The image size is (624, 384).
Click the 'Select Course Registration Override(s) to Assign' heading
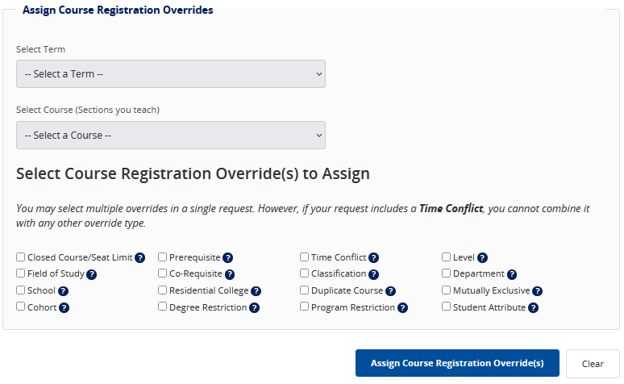193,174
